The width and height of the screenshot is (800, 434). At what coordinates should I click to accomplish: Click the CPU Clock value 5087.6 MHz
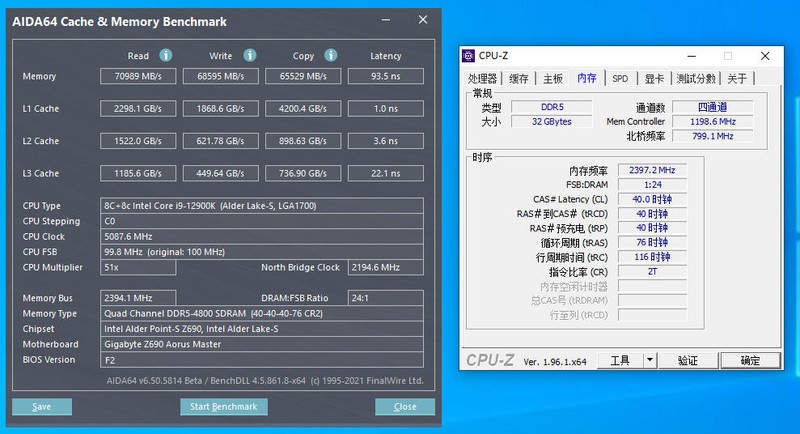coord(262,236)
